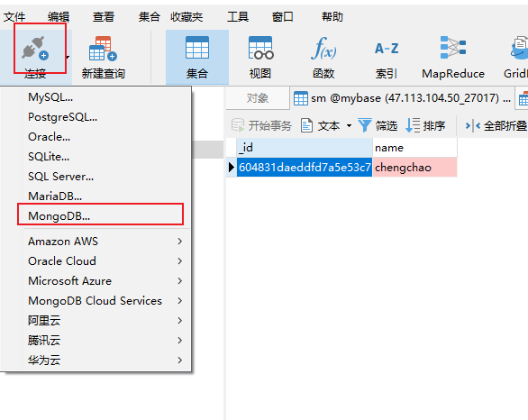Screen dimensions: 528x420
Task: Expand the Microsoft Azure submenu
Action: pyautogui.click(x=96, y=281)
